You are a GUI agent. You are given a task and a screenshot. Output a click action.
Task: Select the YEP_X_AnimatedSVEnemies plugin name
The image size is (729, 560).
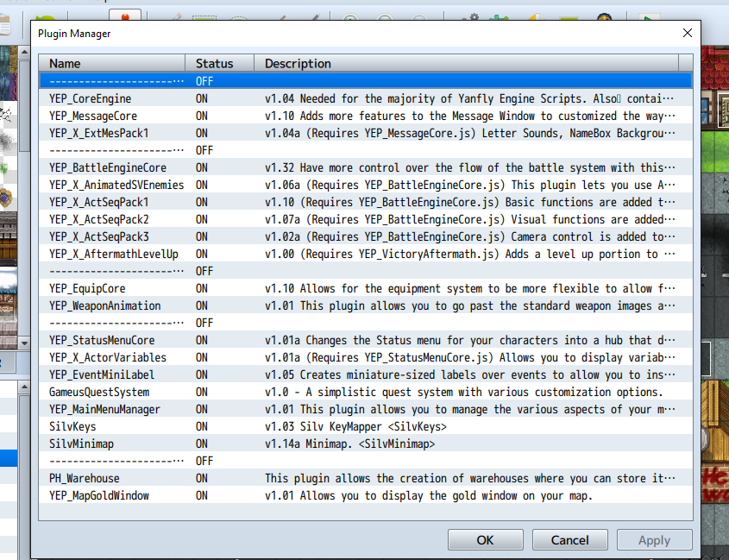[116, 185]
